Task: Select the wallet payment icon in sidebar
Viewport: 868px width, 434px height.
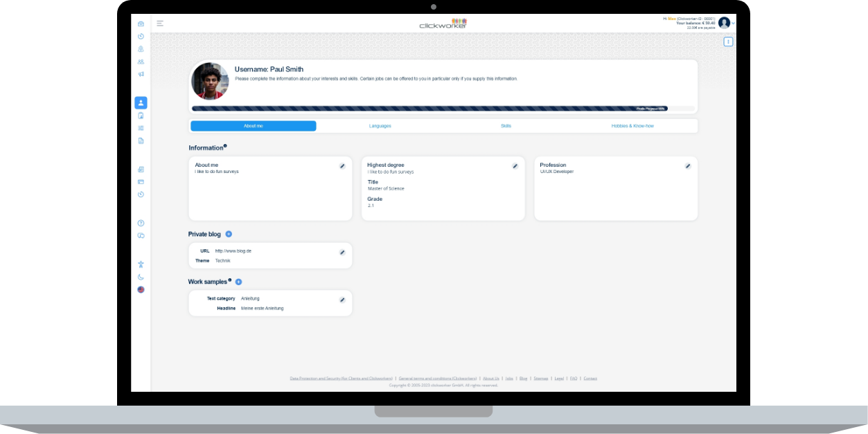Action: click(141, 182)
